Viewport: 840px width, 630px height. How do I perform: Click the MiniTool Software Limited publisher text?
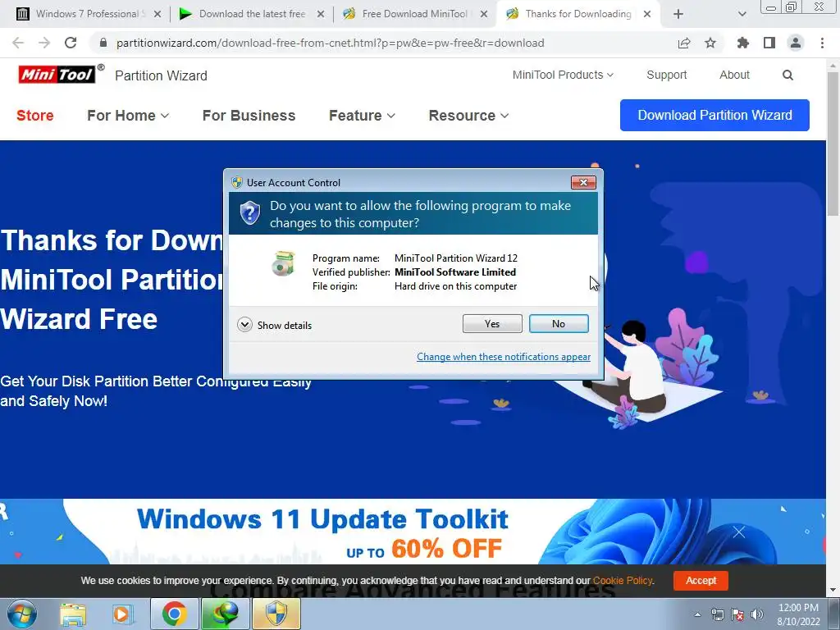pos(455,272)
